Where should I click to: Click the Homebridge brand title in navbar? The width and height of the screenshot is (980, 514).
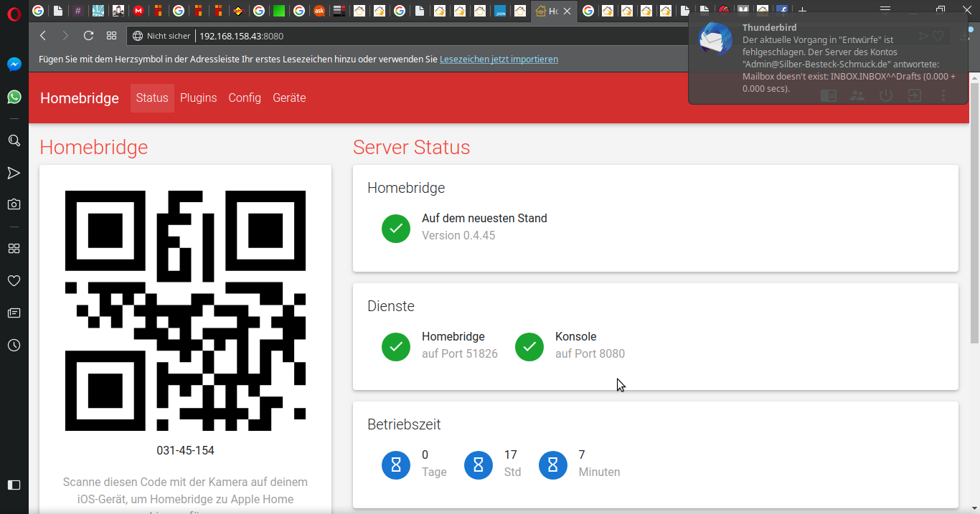pos(80,98)
